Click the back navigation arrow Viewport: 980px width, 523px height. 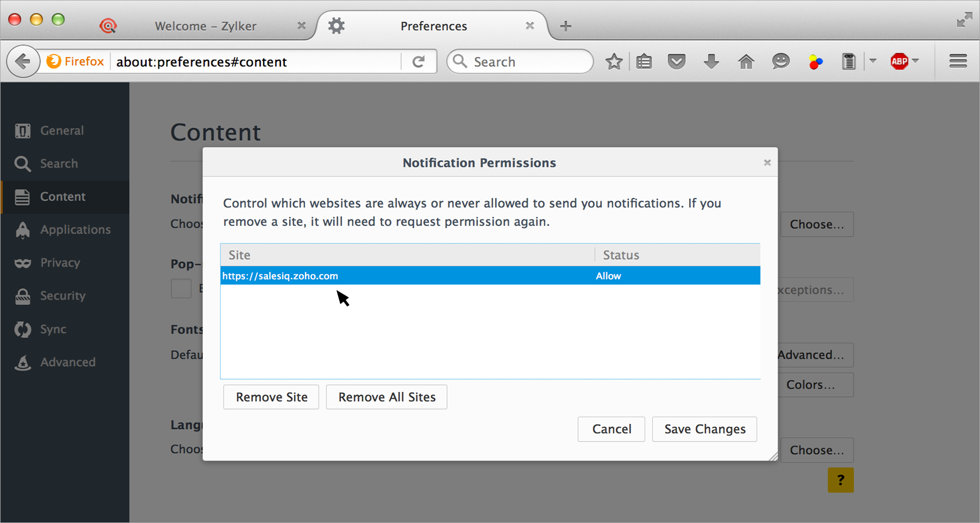pyautogui.click(x=23, y=62)
